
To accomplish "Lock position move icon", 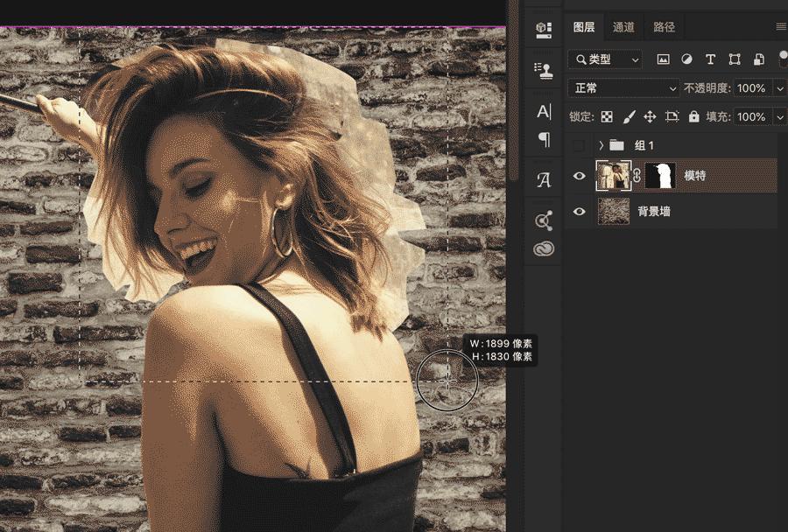I will point(650,116).
